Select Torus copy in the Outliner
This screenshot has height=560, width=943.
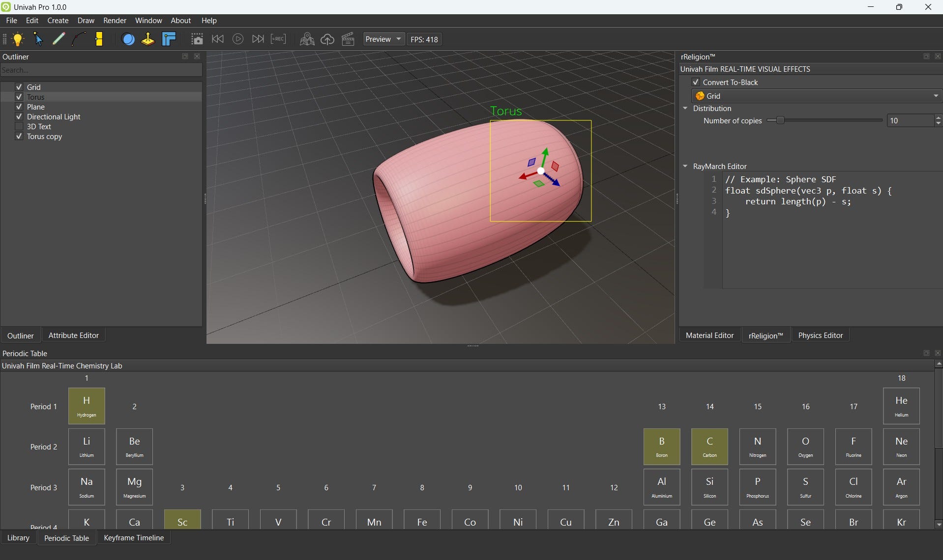pyautogui.click(x=44, y=136)
